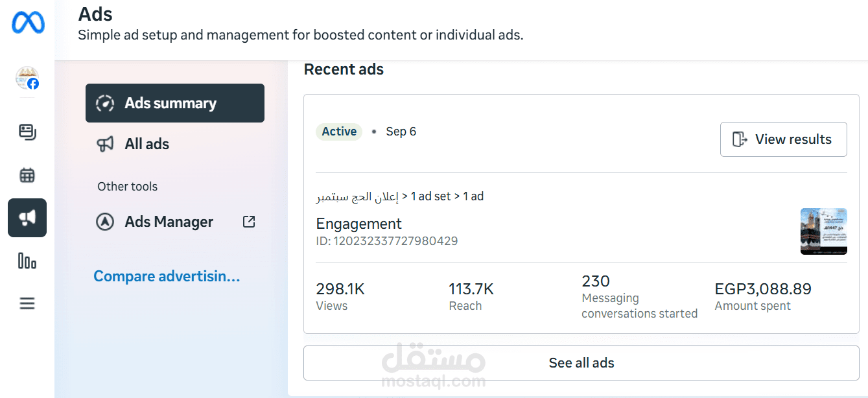Click the Facebook page profile avatar

coord(27,78)
